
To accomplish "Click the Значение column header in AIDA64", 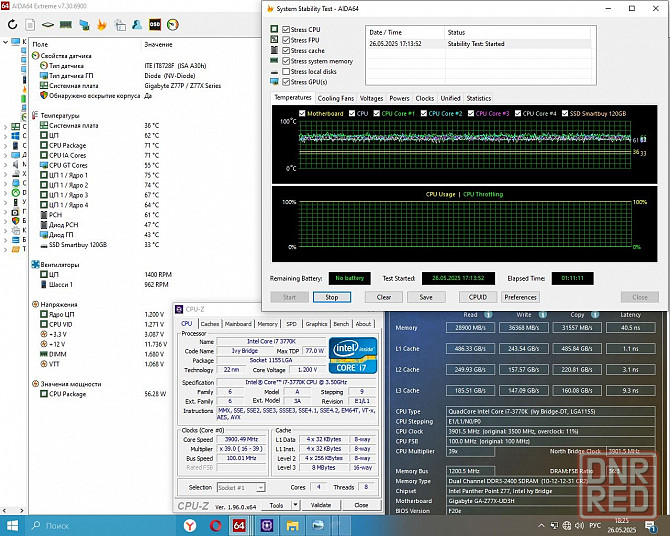I will [159, 44].
